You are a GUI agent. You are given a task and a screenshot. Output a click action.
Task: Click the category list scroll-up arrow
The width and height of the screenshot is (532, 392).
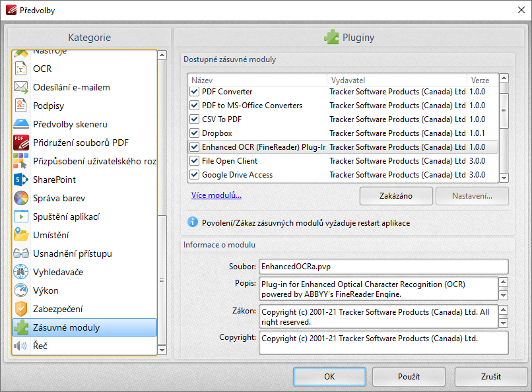[x=162, y=55]
